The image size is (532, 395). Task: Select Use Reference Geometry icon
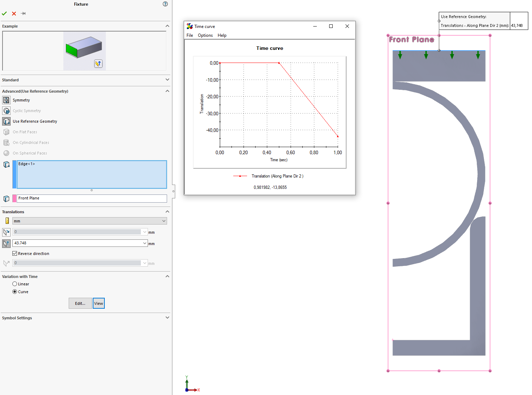point(6,121)
